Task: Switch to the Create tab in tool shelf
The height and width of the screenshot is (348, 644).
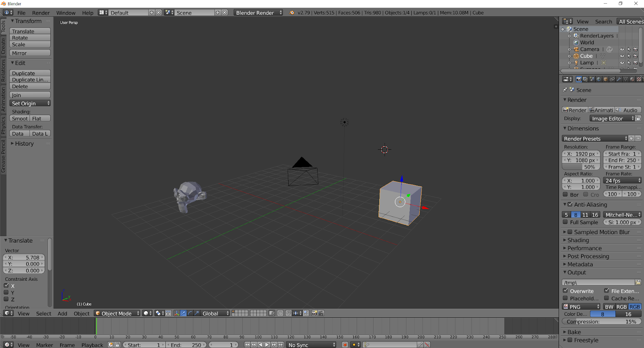Action: pyautogui.click(x=3, y=46)
